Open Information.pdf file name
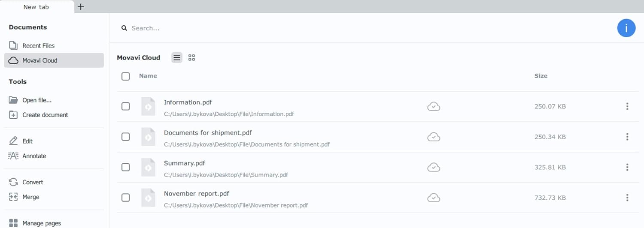Screen dimensions: 644x228 pyautogui.click(x=188, y=102)
